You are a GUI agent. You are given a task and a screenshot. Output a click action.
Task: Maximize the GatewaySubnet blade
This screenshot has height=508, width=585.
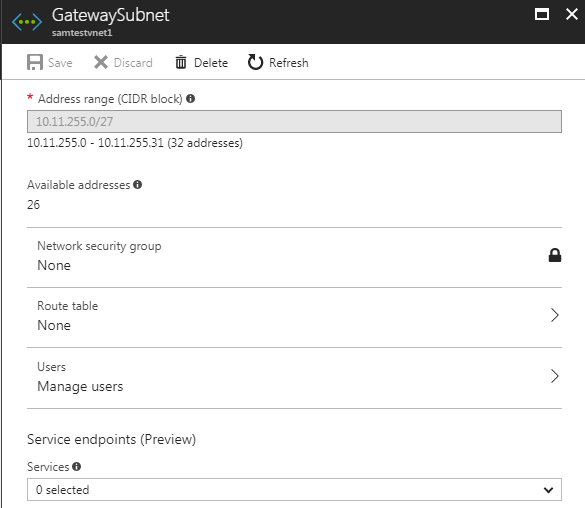(x=542, y=15)
